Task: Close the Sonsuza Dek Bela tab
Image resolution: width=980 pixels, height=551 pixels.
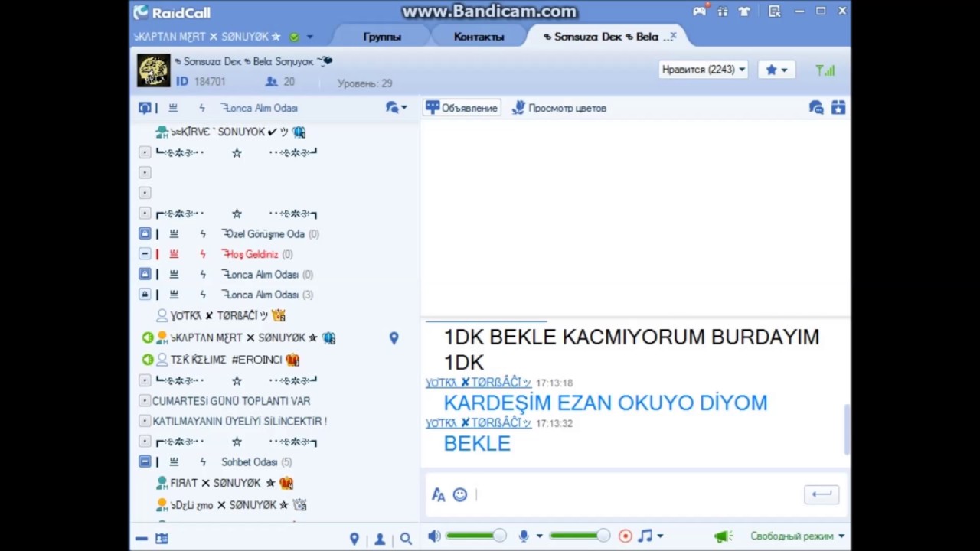Action: 673,36
